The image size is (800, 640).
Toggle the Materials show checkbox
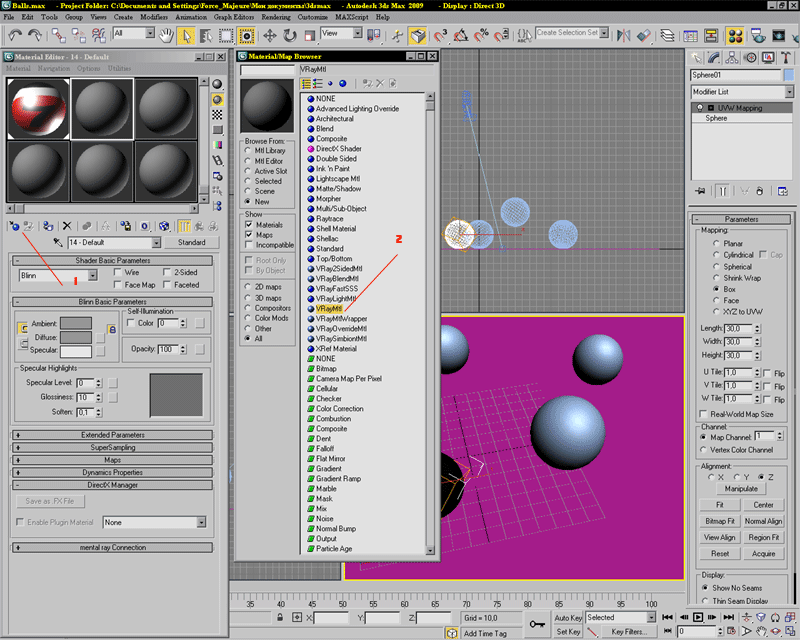pos(249,225)
